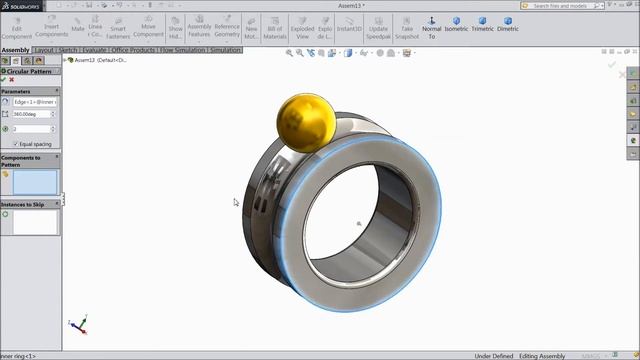The width and height of the screenshot is (640, 360).
Task: Switch to the Evaluate tab
Action: 94,50
